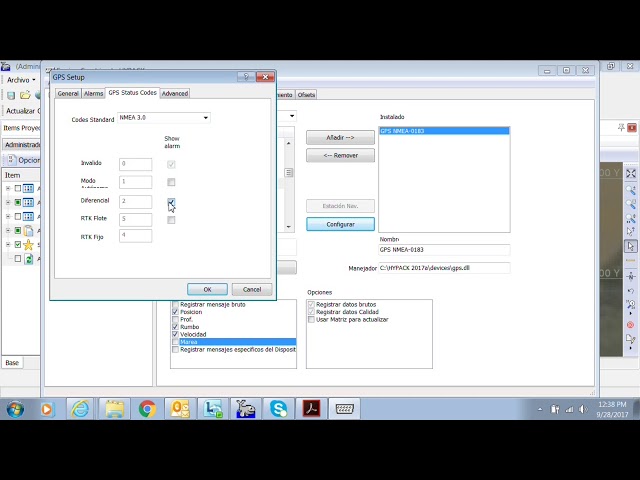Select the yellow star item in project tree

(28, 245)
